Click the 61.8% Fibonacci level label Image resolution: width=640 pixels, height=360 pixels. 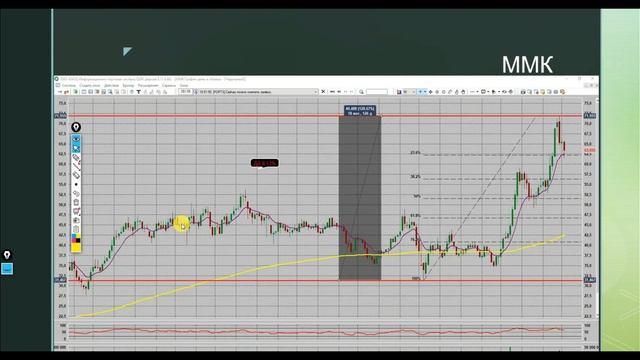415,216
